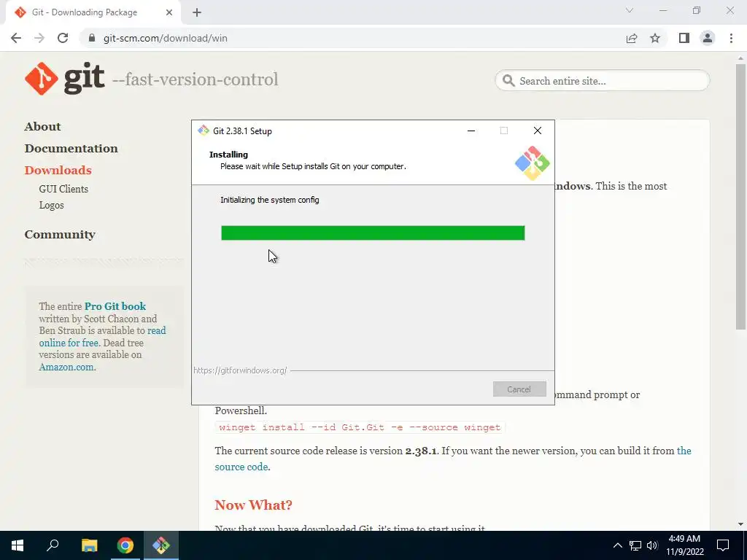Close the Git 2.38.1 Setup window
Viewport: 747px width, 560px height.
coord(538,131)
